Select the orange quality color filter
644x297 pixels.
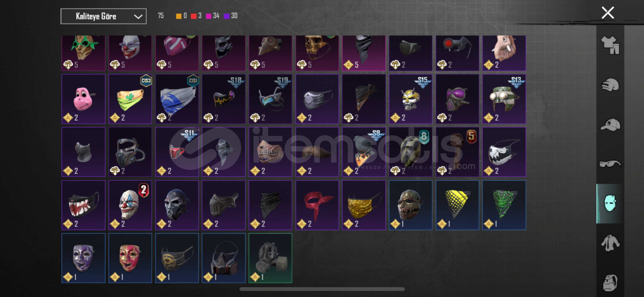pos(179,16)
